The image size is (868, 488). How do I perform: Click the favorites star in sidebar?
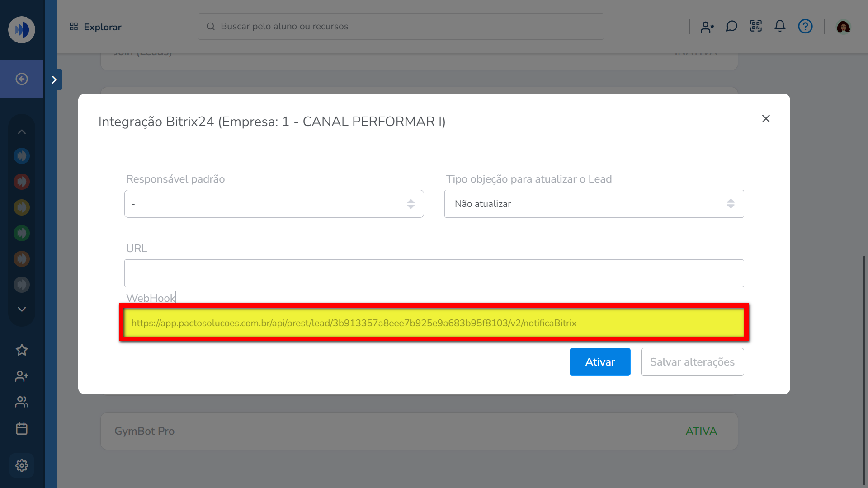point(22,350)
